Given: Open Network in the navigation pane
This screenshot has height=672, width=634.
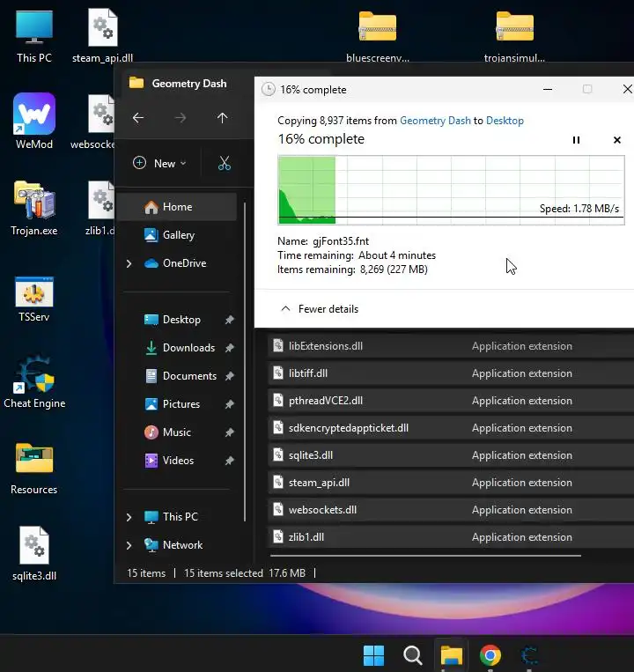Looking at the screenshot, I should coord(174,545).
